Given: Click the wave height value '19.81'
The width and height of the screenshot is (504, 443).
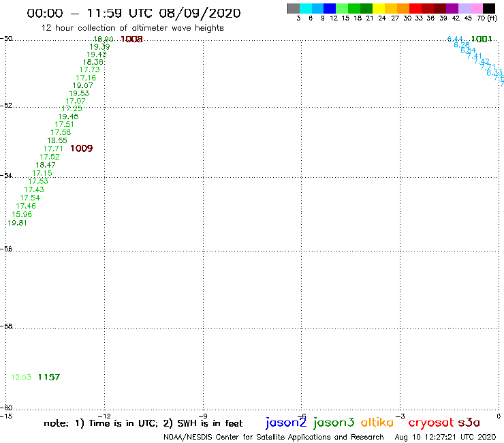Looking at the screenshot, I should tap(17, 223).
